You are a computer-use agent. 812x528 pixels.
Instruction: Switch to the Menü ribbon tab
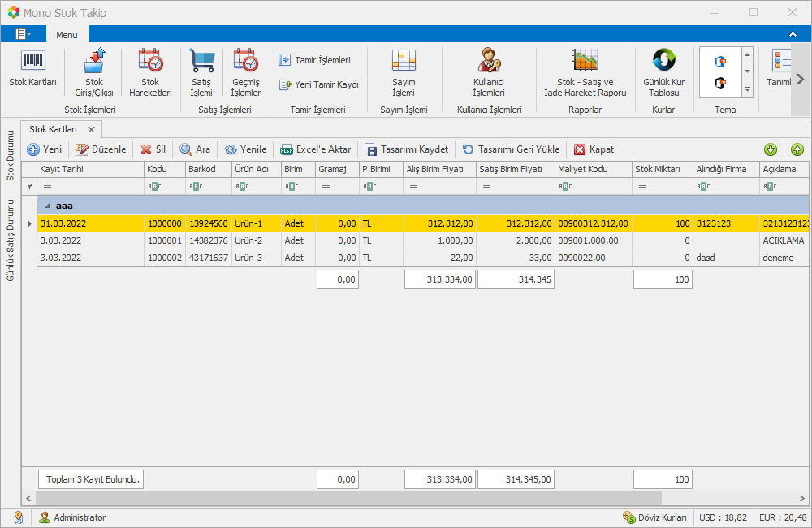click(x=67, y=35)
